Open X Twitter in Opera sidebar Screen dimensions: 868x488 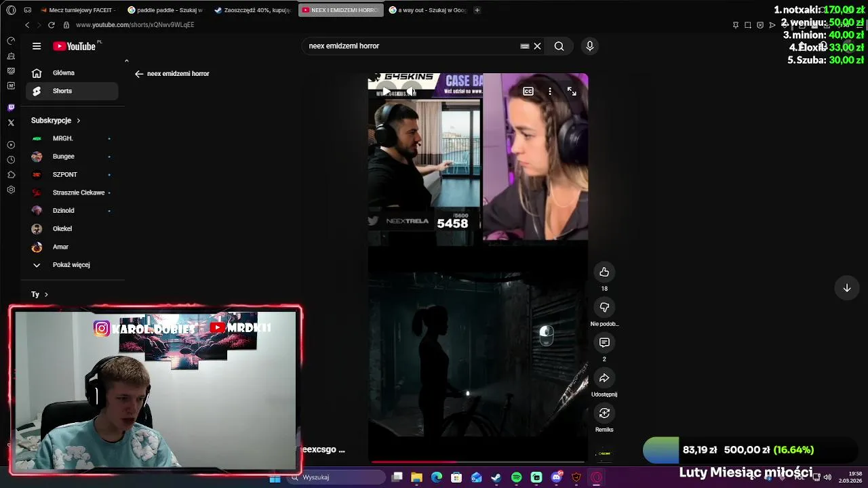[11, 123]
